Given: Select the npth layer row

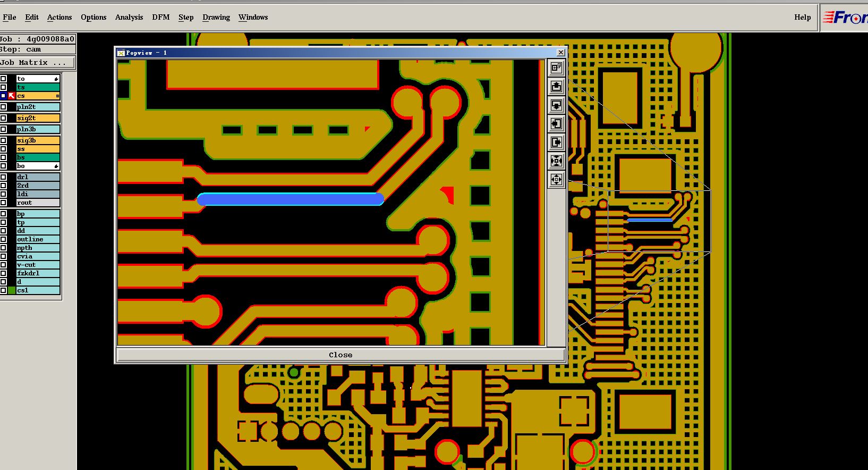Looking at the screenshot, I should pyautogui.click(x=38, y=248).
